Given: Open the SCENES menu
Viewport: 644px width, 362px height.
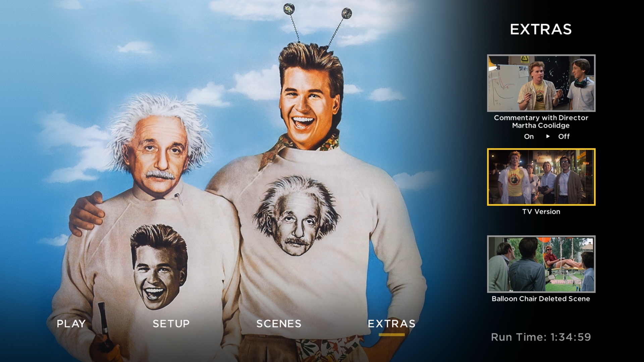Looking at the screenshot, I should pyautogui.click(x=279, y=323).
